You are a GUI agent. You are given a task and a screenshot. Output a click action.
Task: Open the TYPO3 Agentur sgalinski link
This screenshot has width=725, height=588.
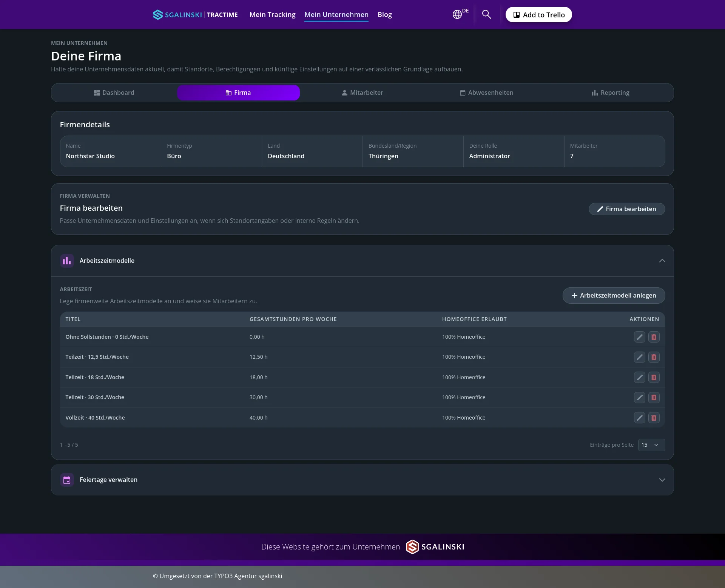[248, 576]
